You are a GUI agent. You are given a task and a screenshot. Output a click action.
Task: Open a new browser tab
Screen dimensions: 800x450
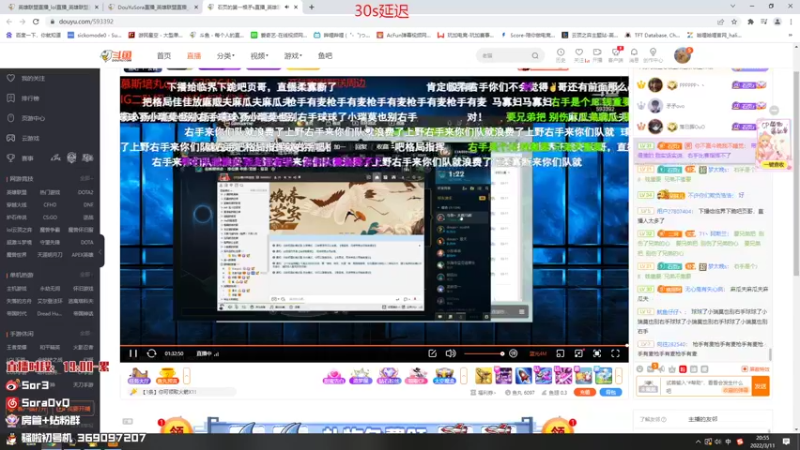tap(311, 7)
